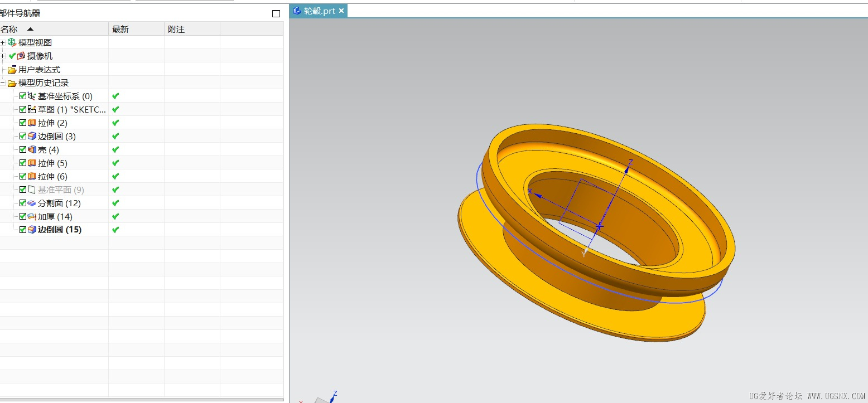Click the 加厚 (14) thicken icon
This screenshot has height=403, width=868.
32,216
